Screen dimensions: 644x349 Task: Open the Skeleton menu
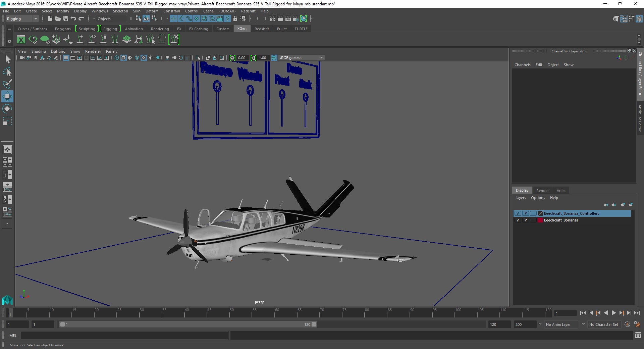click(x=120, y=11)
